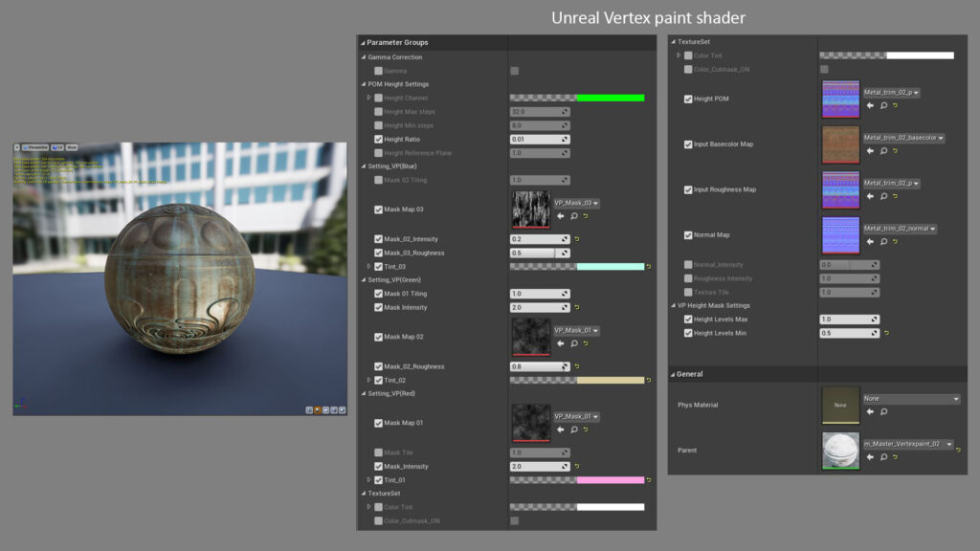Toggle Mask Map 03 checkbox
This screenshot has width=980, height=551.
coord(378,209)
